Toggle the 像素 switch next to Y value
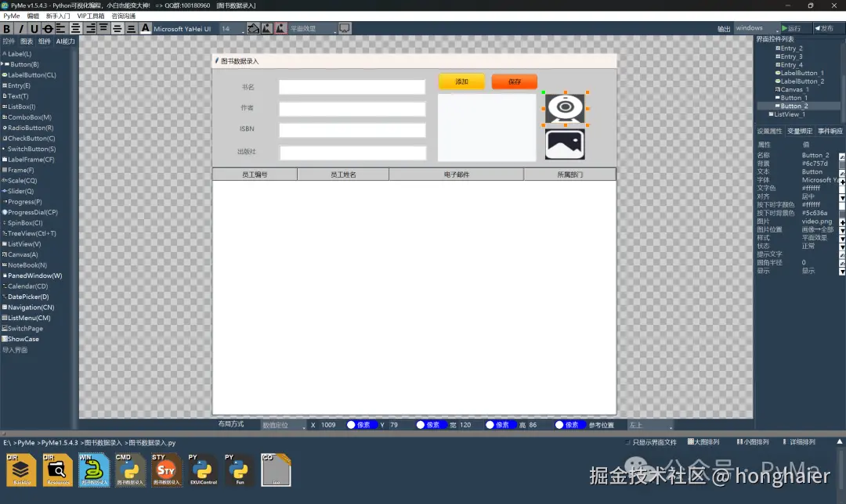Image resolution: width=846 pixels, height=504 pixels. pyautogui.click(x=430, y=425)
